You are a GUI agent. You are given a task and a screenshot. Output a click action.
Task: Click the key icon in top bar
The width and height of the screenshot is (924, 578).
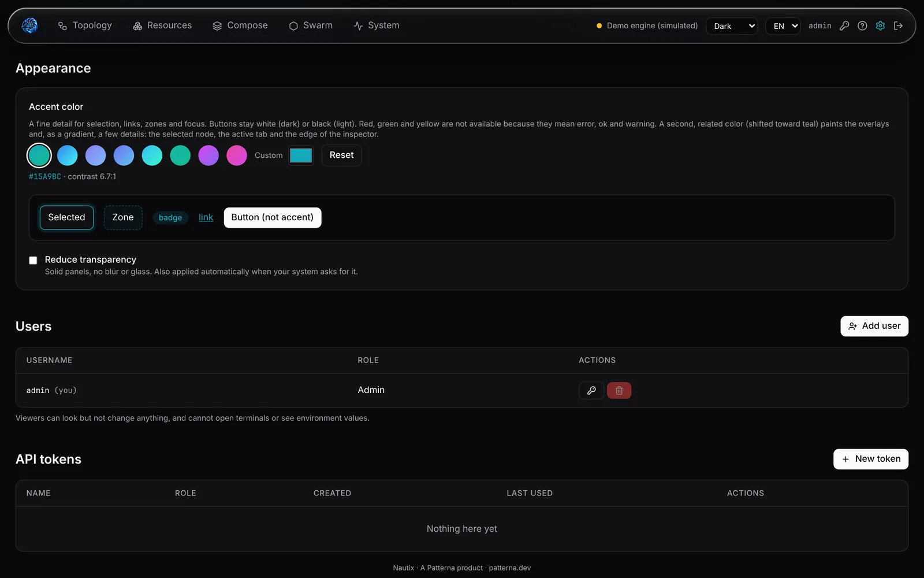[844, 25]
